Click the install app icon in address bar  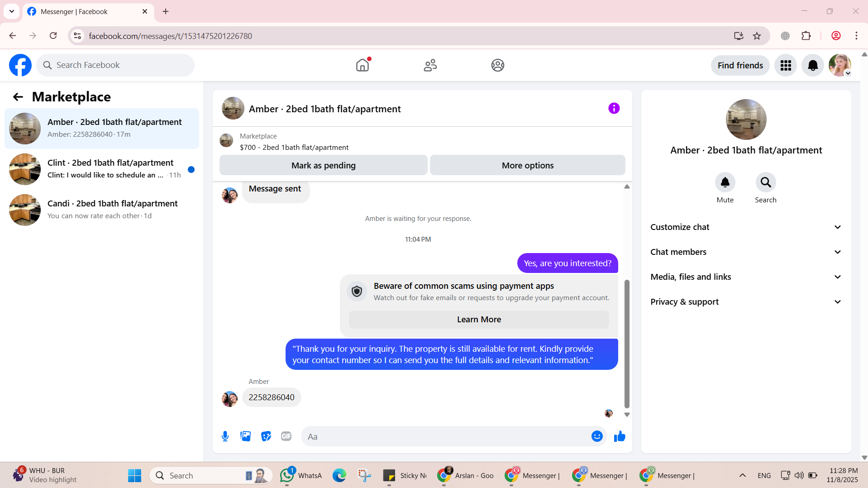click(739, 36)
